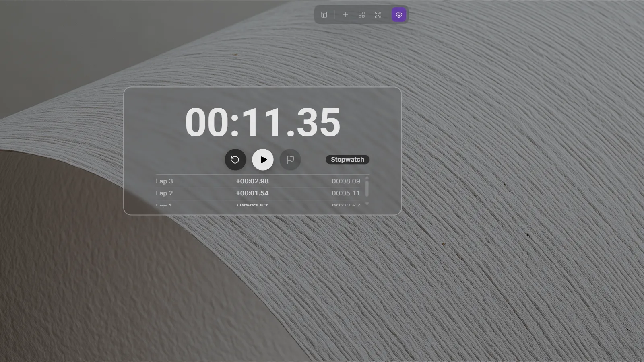Click lap split time +00:02.98
Screen dimensions: 644x362
[x=252, y=181]
